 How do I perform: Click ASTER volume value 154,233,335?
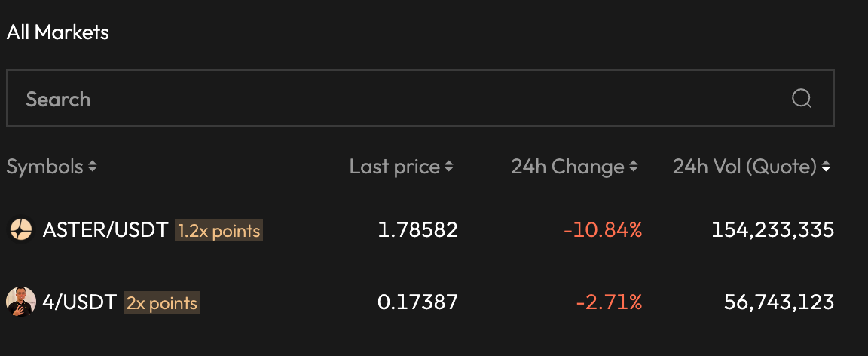click(772, 230)
